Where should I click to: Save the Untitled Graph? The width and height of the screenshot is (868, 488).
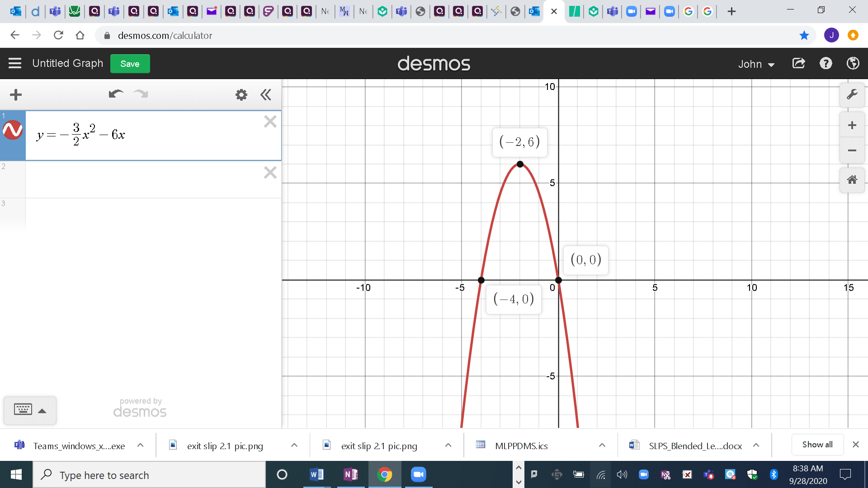pyautogui.click(x=130, y=64)
